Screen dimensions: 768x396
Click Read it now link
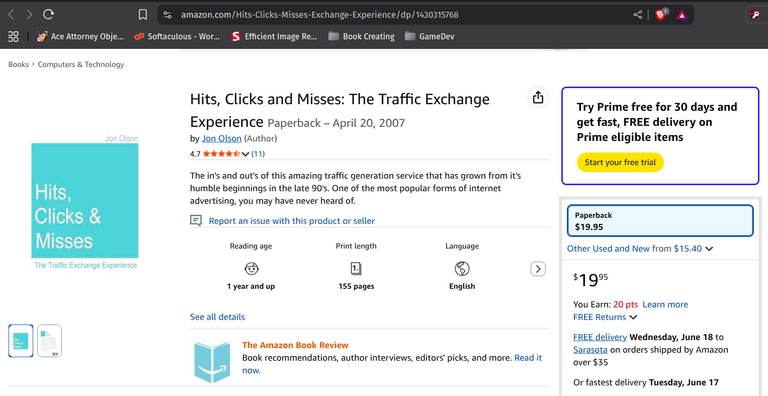[528, 358]
